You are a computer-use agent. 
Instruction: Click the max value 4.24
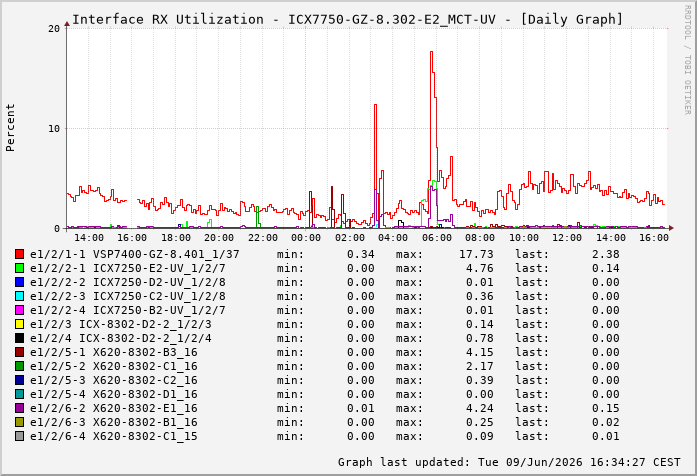[x=480, y=408]
